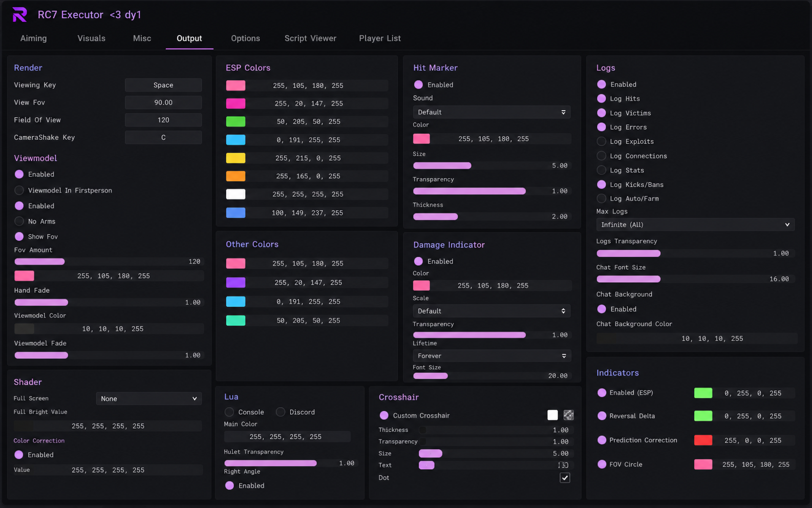Uncheck the Crosshair Dot checkbox
Image resolution: width=812 pixels, height=508 pixels.
pyautogui.click(x=565, y=478)
